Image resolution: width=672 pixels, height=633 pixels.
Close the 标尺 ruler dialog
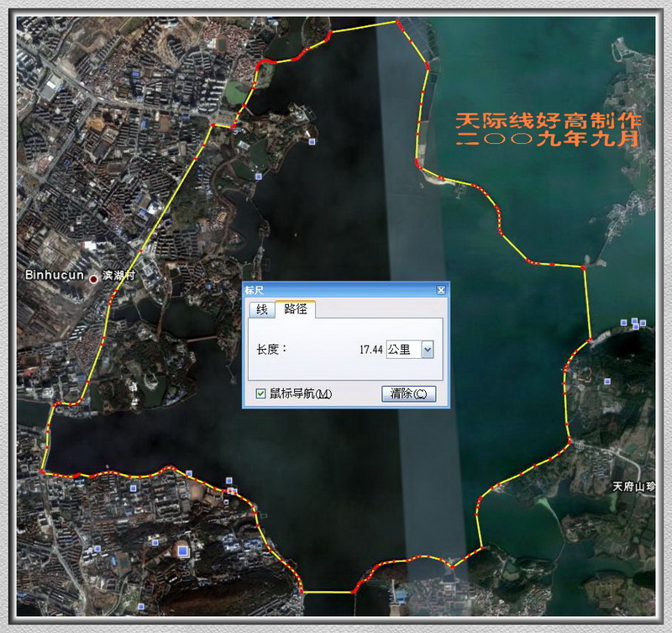click(440, 290)
